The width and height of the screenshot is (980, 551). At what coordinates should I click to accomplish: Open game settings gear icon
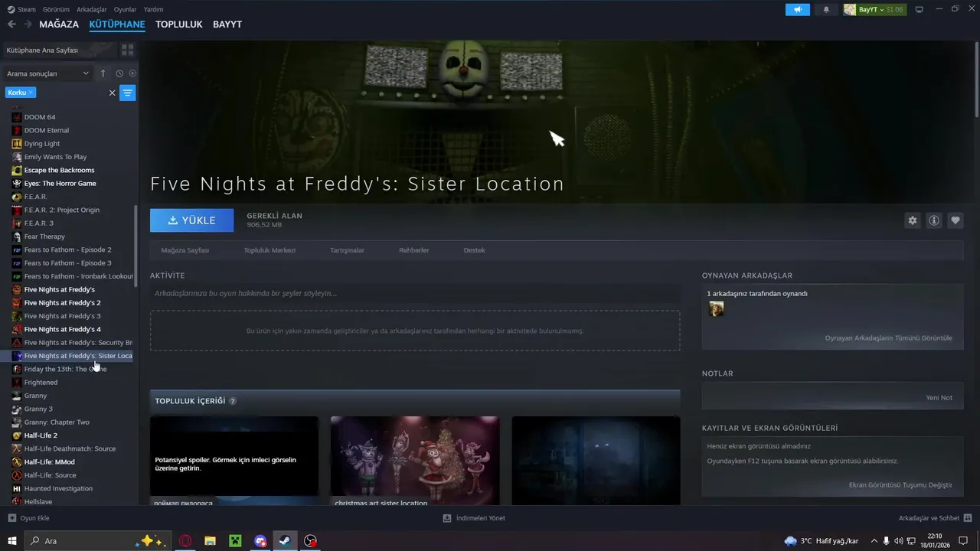click(913, 220)
